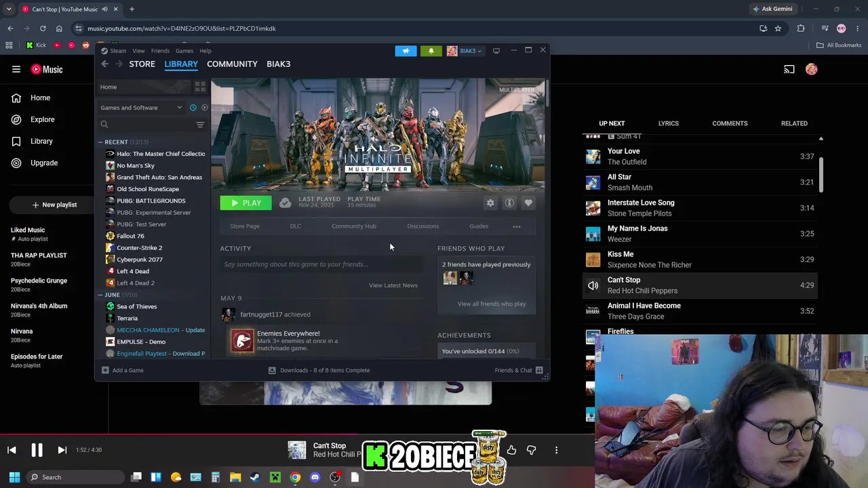Play All Star by Smash Mouth from queue
This screenshot has height=488, width=868.
[698, 182]
